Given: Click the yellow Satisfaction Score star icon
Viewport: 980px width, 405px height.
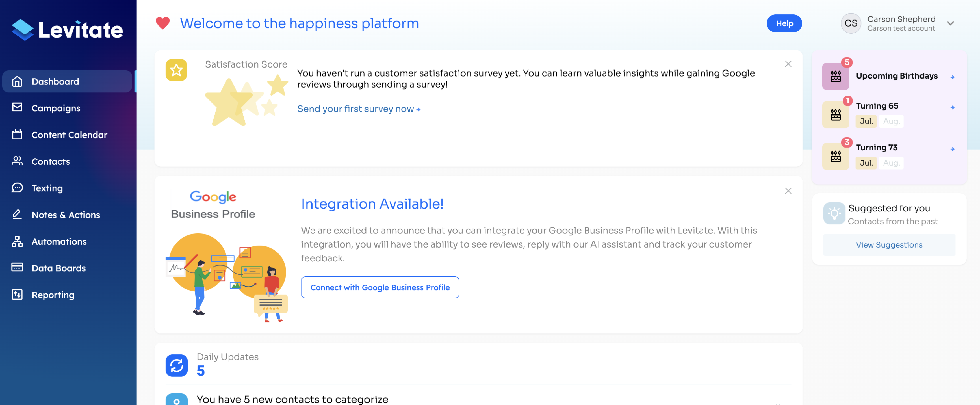Looking at the screenshot, I should click(x=176, y=70).
